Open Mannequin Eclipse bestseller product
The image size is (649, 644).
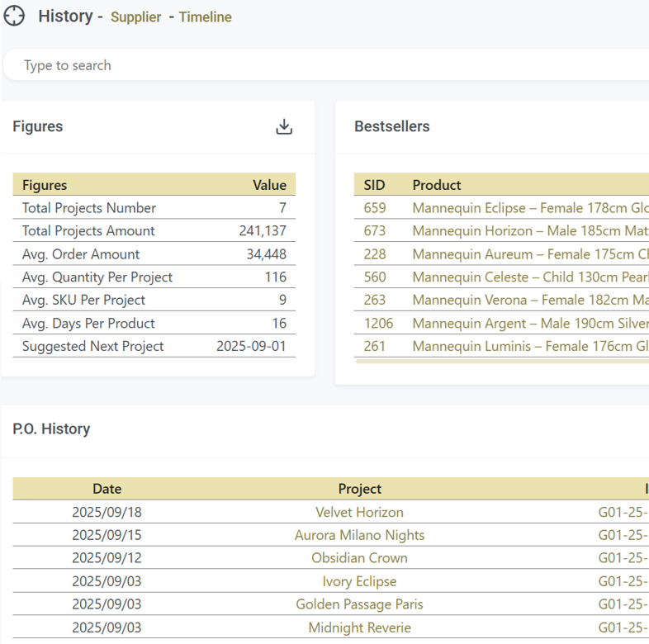coord(530,208)
